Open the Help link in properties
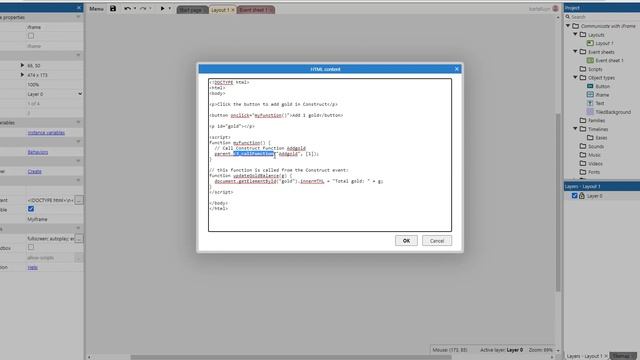This screenshot has height=360, width=640. tap(33, 268)
